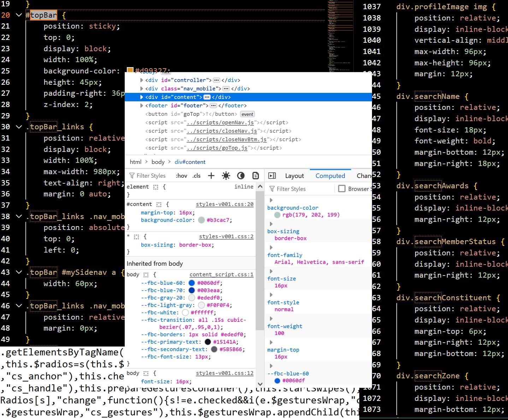Open content_script.css:1 source link
Screen dimensions: 508x420
[x=221, y=274]
